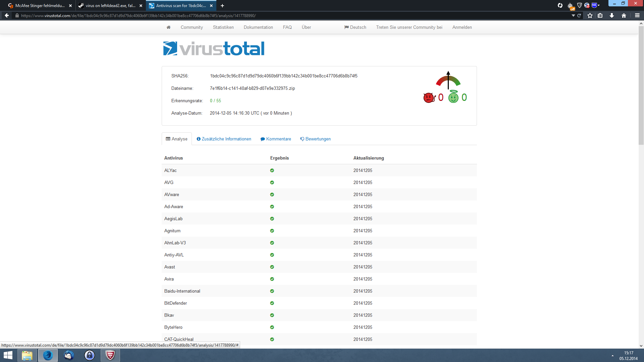Viewport: 644px width, 362px height.
Task: Vote harmless with the green angel icon
Action: pos(453,97)
